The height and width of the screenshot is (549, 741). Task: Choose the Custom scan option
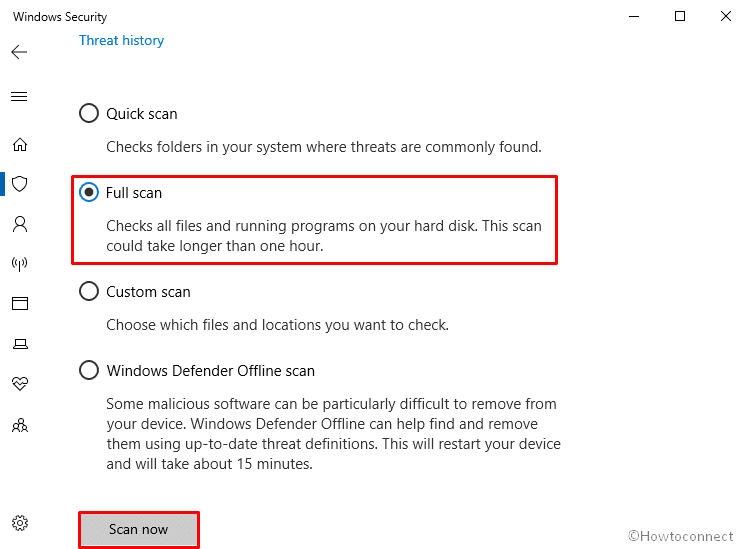(88, 292)
